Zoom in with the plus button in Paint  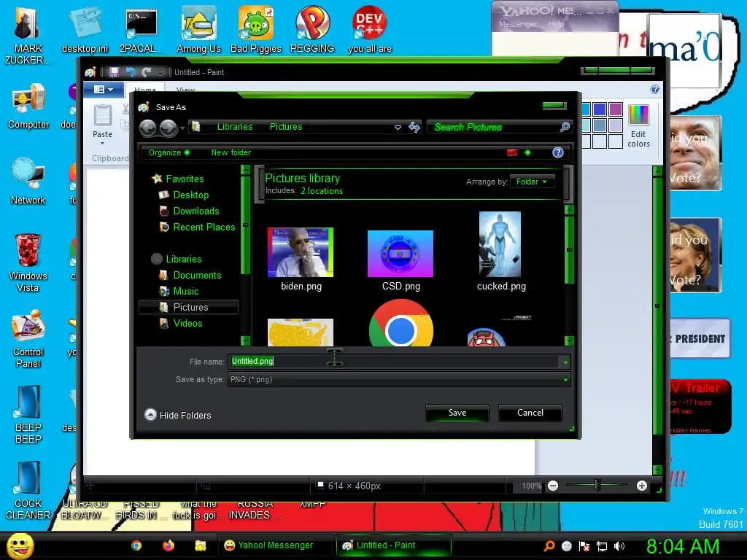pyautogui.click(x=642, y=486)
